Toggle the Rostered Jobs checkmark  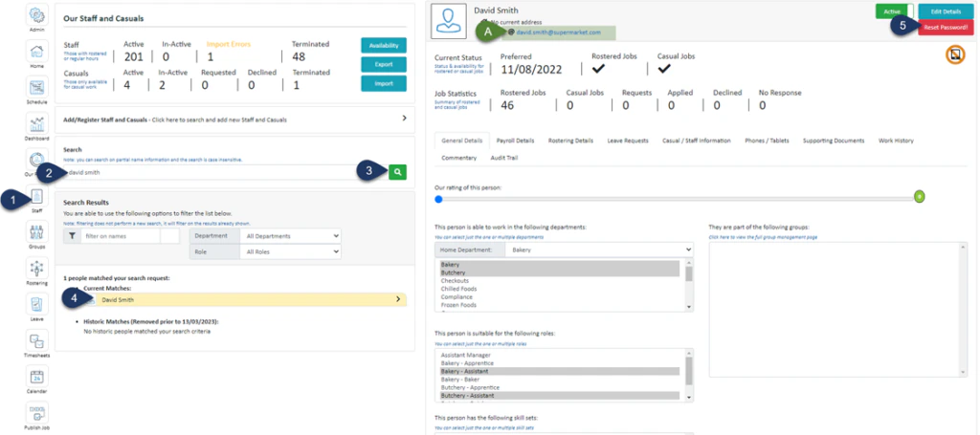tap(599, 69)
